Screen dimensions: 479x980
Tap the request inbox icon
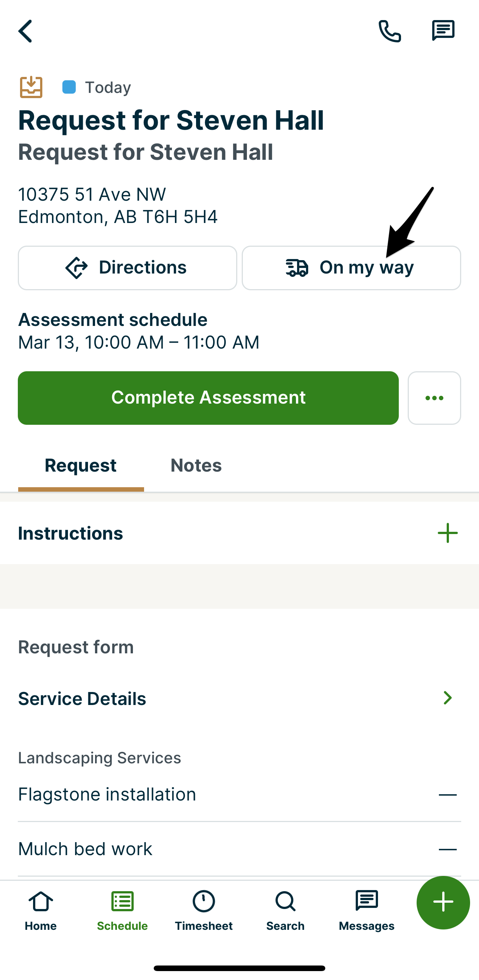tap(31, 87)
